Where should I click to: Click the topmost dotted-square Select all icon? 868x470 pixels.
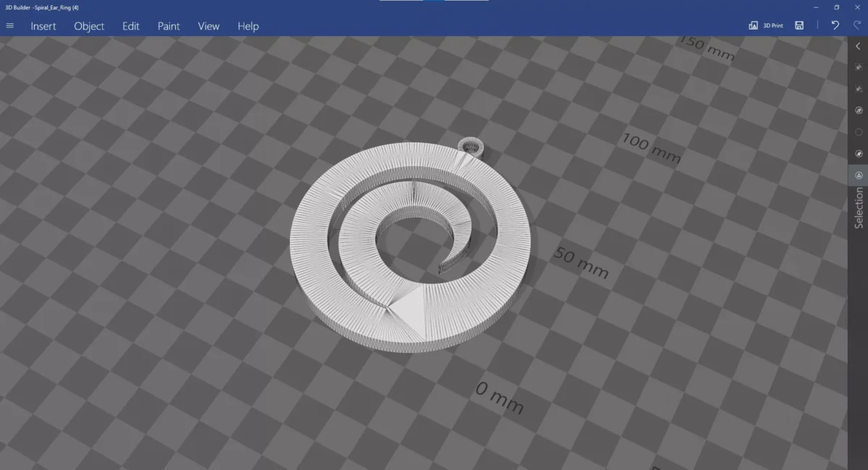(x=859, y=67)
